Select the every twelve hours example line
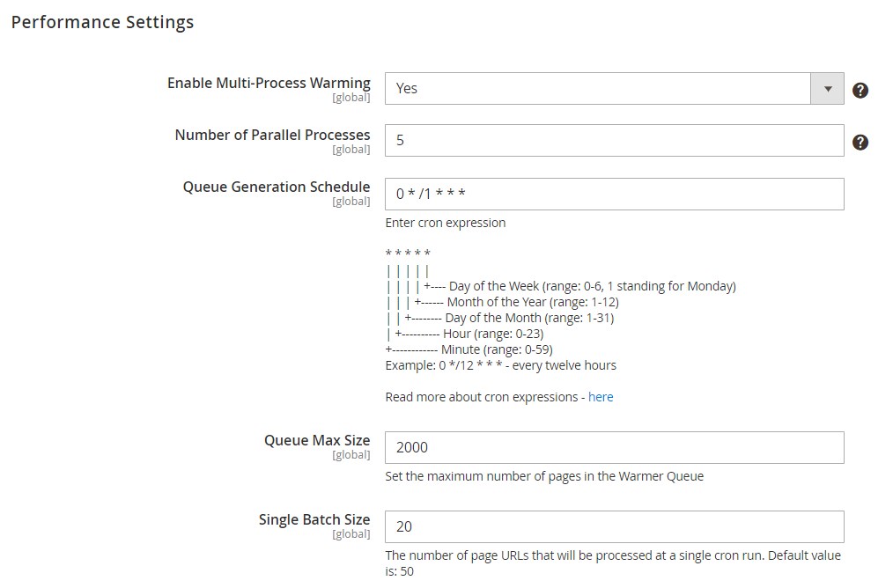Image resolution: width=893 pixels, height=588 pixels. [500, 365]
